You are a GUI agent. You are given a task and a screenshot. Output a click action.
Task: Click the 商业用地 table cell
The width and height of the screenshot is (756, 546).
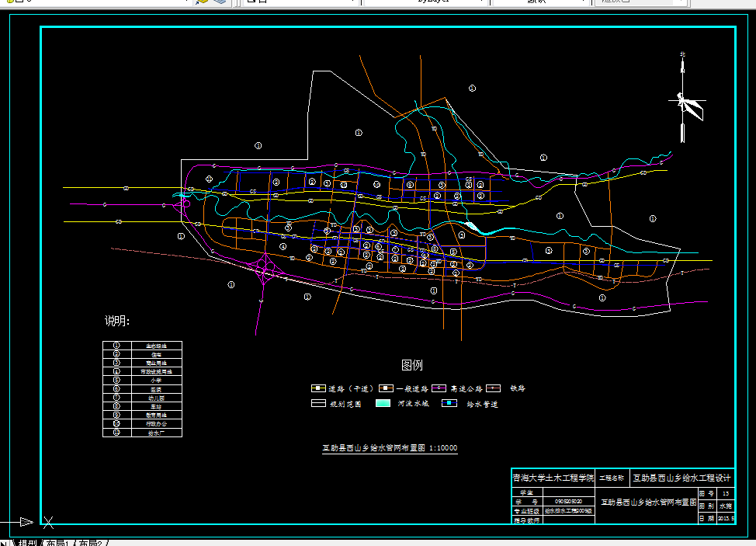pyautogui.click(x=157, y=363)
